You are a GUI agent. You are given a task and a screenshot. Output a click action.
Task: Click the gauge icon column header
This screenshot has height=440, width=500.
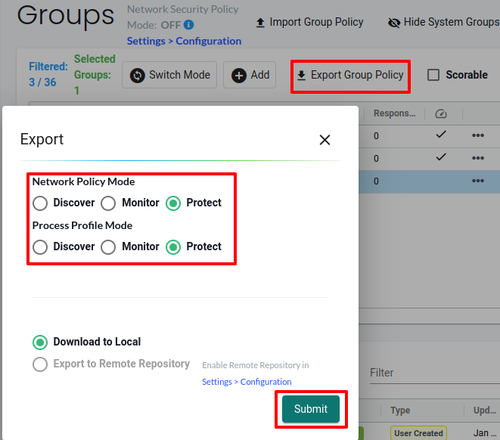click(441, 114)
